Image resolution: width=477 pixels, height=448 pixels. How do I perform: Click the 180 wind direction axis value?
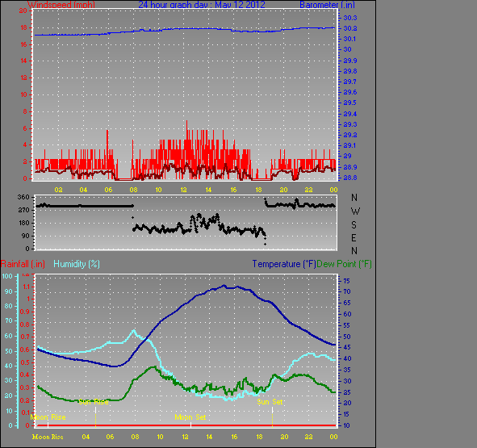[x=23, y=223]
